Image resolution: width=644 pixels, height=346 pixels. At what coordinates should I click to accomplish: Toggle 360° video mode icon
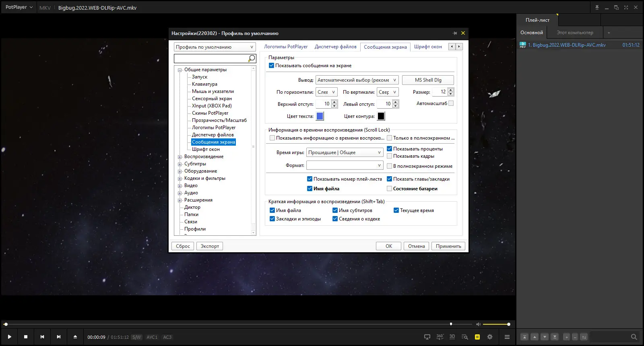pos(440,337)
